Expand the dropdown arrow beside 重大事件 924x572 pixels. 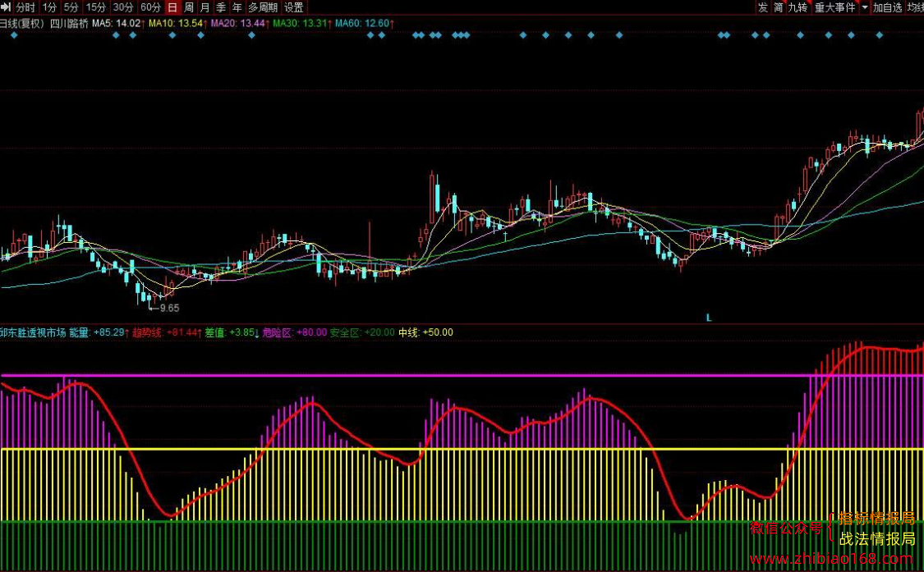[865, 7]
